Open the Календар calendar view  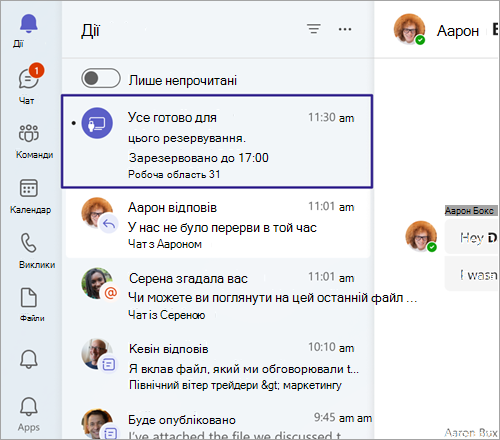click(29, 196)
